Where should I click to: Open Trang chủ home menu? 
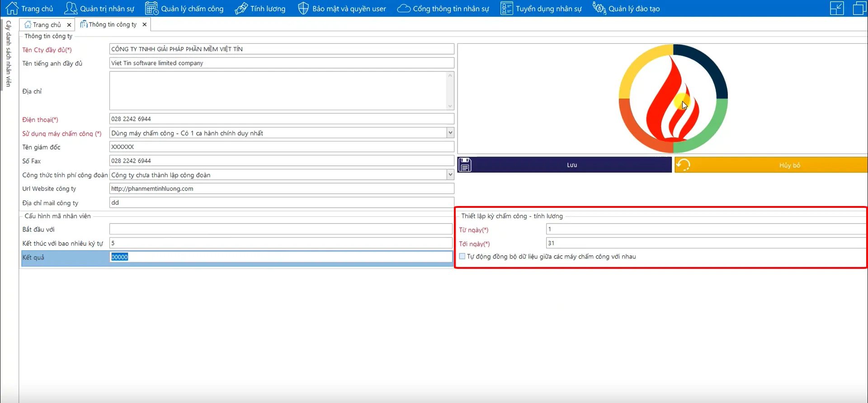click(29, 9)
